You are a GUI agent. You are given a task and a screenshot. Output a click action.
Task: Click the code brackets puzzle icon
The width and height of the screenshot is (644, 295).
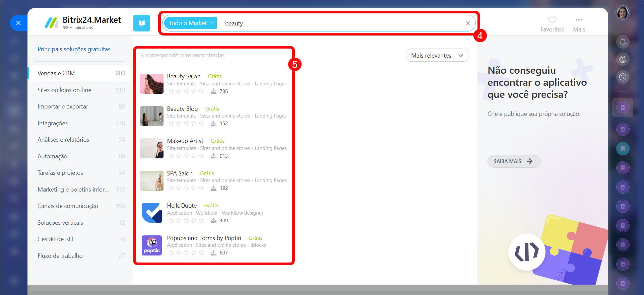click(527, 252)
